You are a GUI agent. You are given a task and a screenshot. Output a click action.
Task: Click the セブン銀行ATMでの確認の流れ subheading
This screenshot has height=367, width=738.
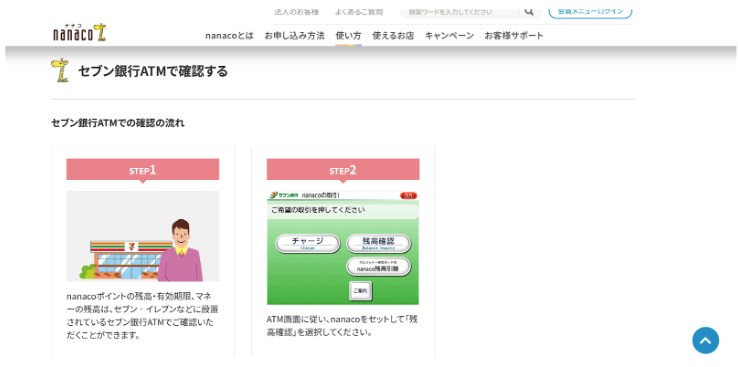click(118, 123)
